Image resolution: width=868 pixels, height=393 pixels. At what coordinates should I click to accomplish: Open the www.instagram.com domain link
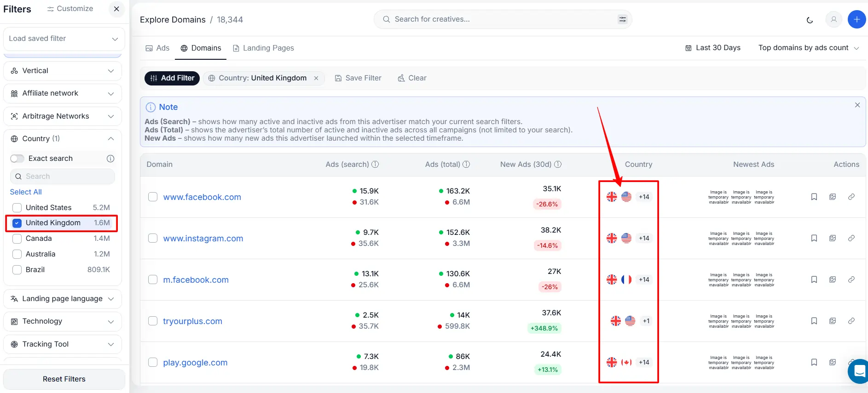203,239
